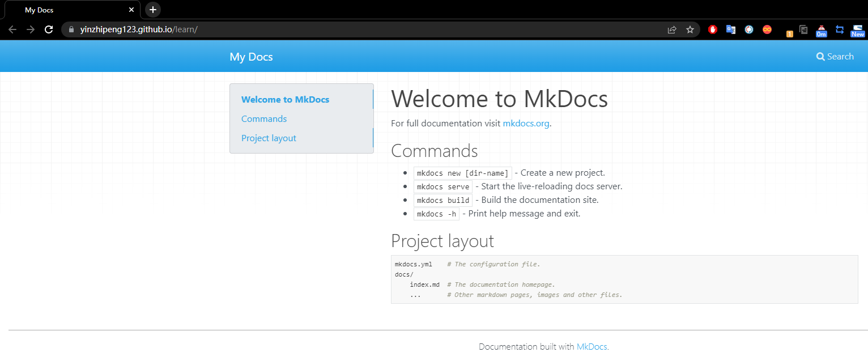The height and width of the screenshot is (361, 868).
Task: Jump to Project layout in sidebar
Action: click(269, 138)
